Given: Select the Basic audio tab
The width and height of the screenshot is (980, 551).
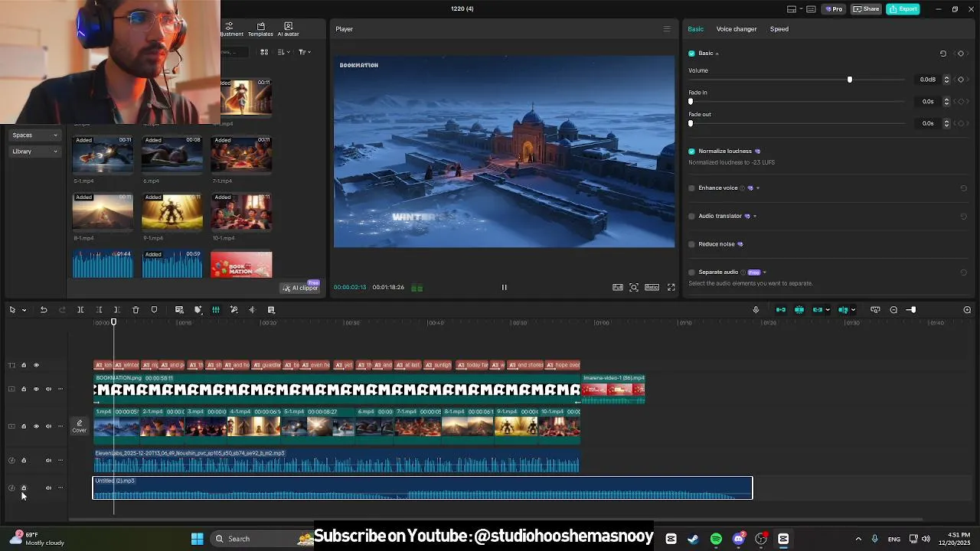Looking at the screenshot, I should pos(695,29).
